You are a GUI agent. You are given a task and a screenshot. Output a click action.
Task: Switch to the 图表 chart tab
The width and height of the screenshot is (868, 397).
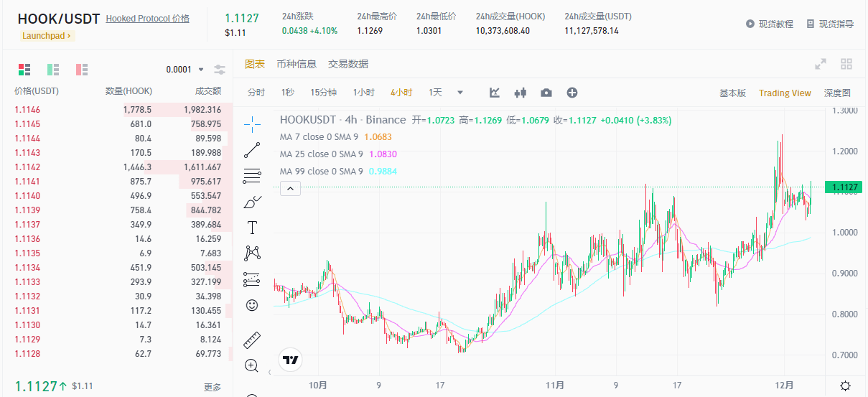[255, 64]
